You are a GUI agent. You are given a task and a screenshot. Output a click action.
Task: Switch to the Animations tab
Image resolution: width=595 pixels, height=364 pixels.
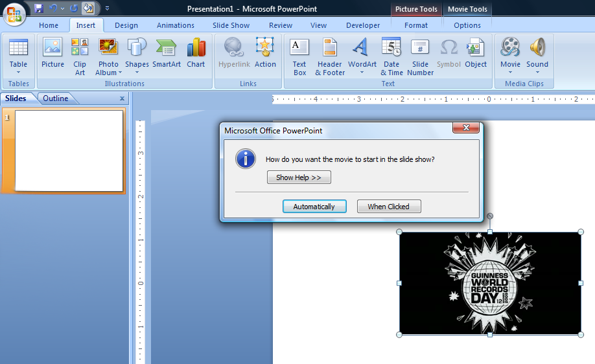pyautogui.click(x=175, y=25)
